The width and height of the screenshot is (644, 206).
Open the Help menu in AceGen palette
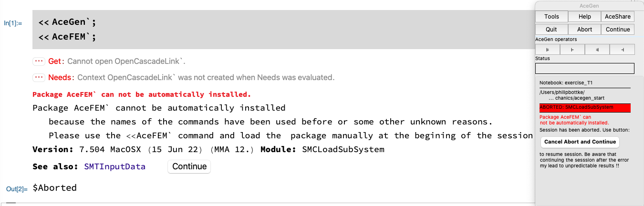pyautogui.click(x=584, y=16)
